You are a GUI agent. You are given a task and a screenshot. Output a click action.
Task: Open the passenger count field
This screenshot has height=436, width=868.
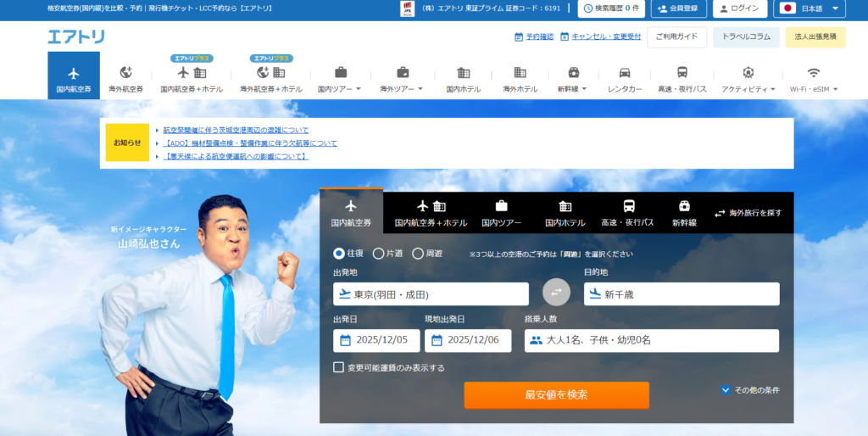click(651, 340)
